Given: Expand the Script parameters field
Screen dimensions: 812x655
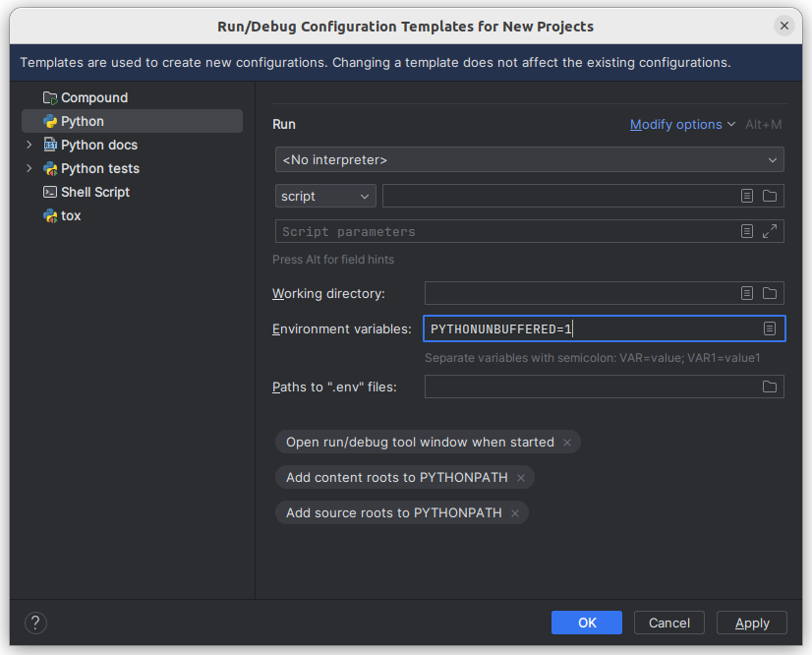Looking at the screenshot, I should click(x=770, y=231).
